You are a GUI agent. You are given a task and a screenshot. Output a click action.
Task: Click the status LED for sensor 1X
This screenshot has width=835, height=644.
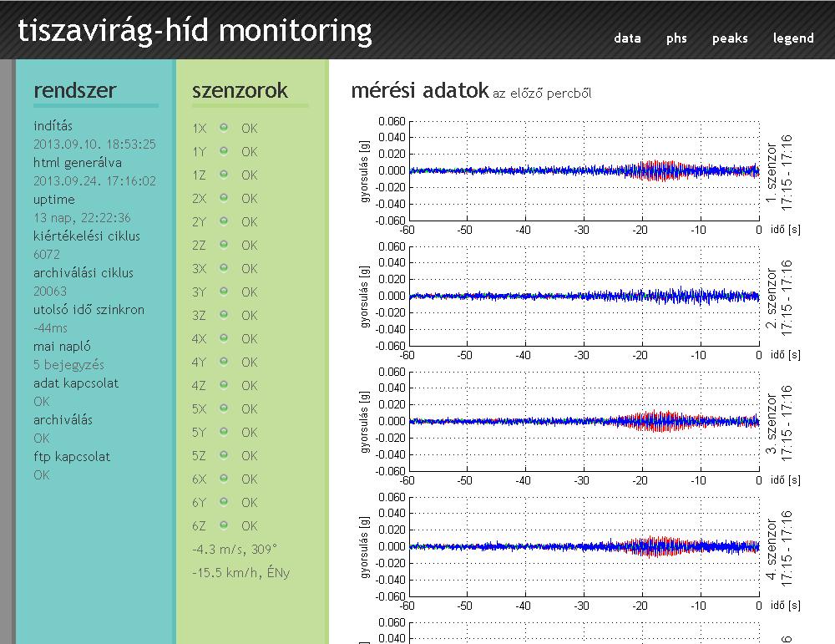click(224, 127)
